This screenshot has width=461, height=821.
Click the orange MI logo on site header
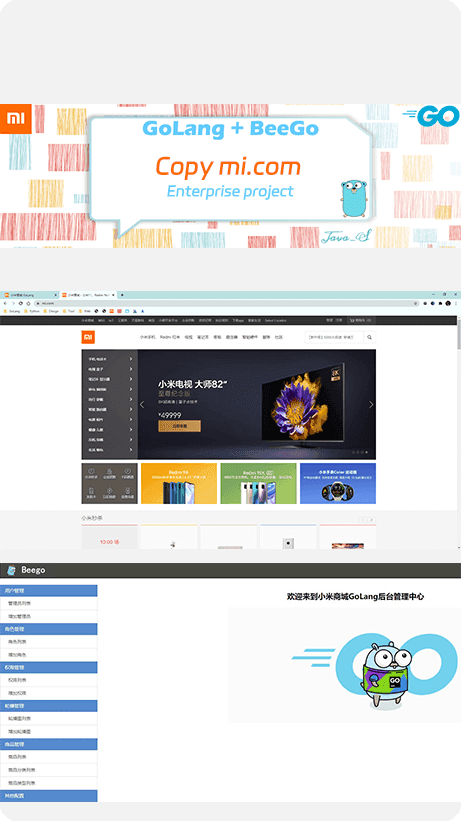point(88,337)
